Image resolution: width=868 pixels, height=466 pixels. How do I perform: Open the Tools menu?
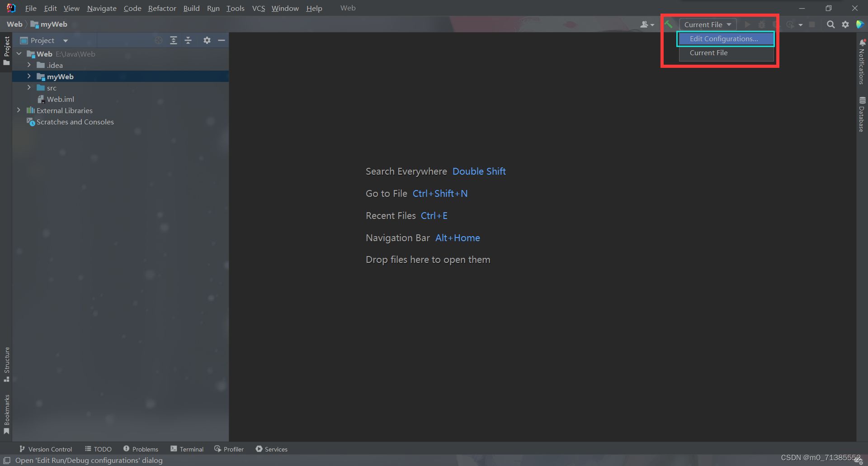[235, 8]
